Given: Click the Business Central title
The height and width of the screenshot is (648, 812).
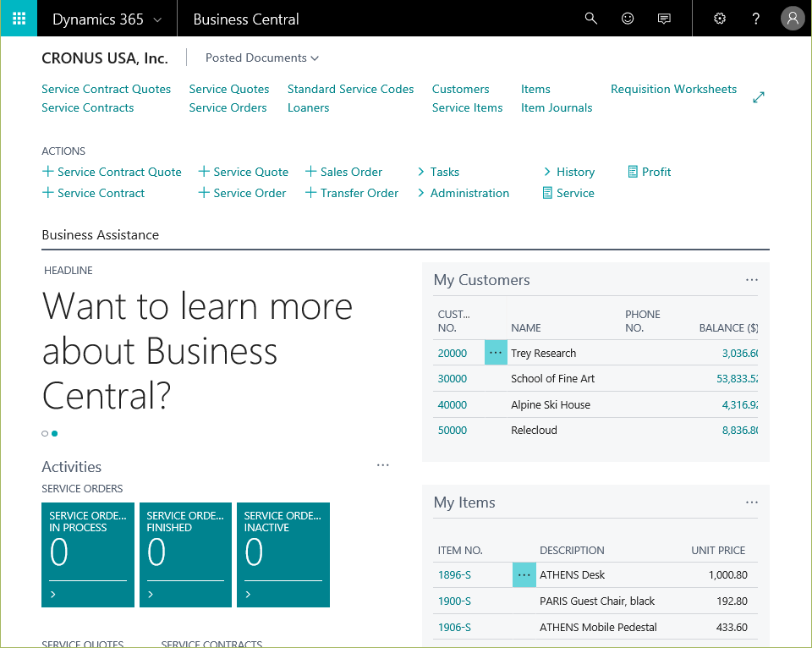Looking at the screenshot, I should pos(246,19).
